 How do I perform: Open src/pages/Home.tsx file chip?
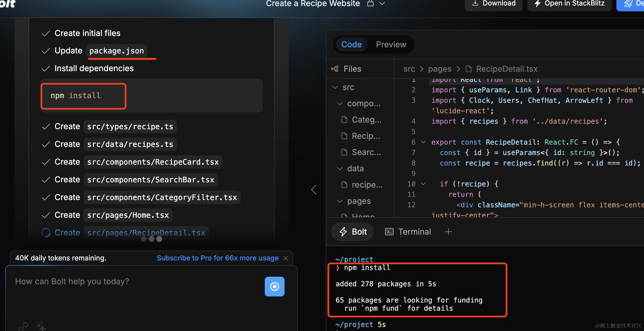pos(128,215)
